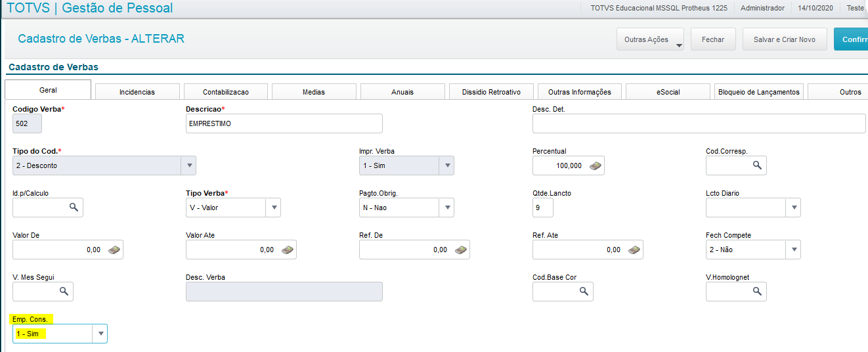
Task: Open calculator icon in Valor De field
Action: [x=114, y=250]
